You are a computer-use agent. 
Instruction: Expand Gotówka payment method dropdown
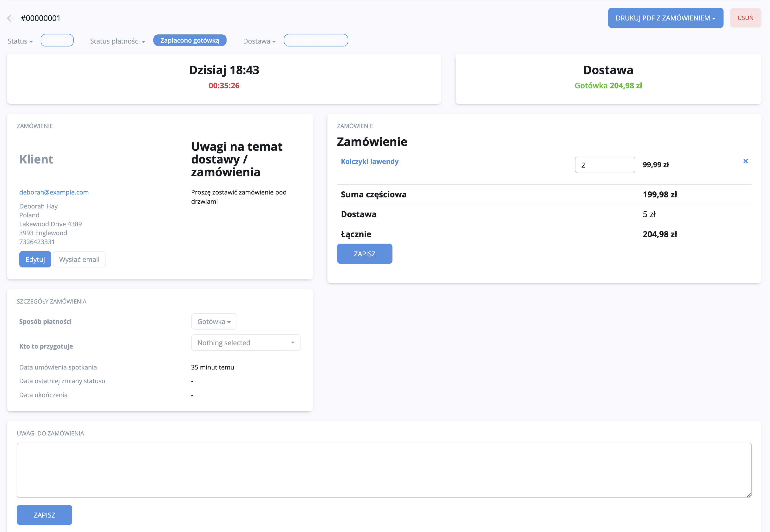coord(214,322)
